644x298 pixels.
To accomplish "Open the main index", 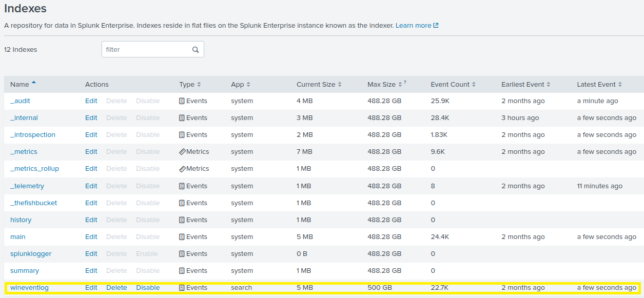I will pyautogui.click(x=17, y=237).
